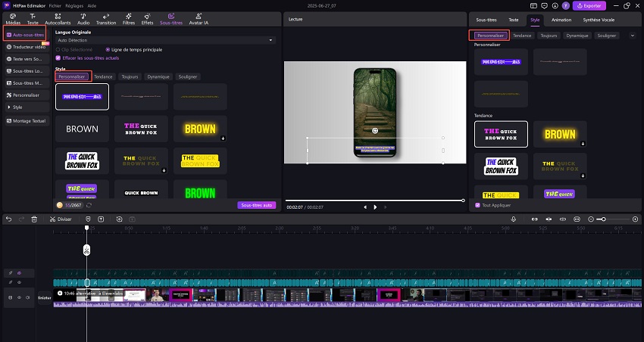Step to previous frame in preview

(365, 207)
